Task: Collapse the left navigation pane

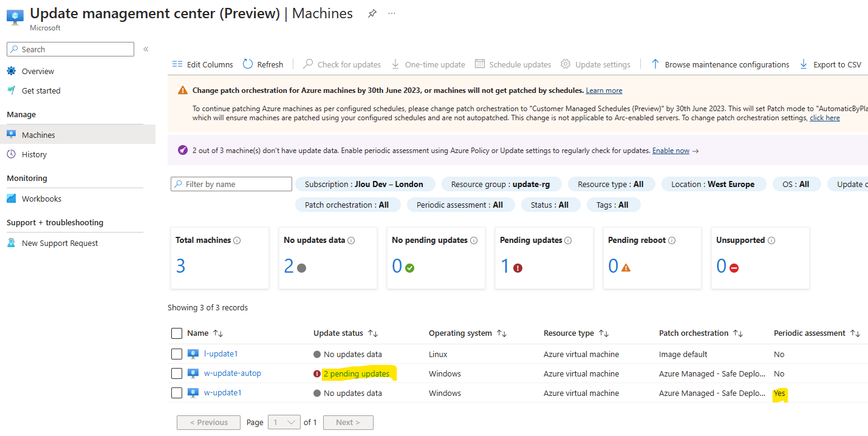Action: [146, 49]
